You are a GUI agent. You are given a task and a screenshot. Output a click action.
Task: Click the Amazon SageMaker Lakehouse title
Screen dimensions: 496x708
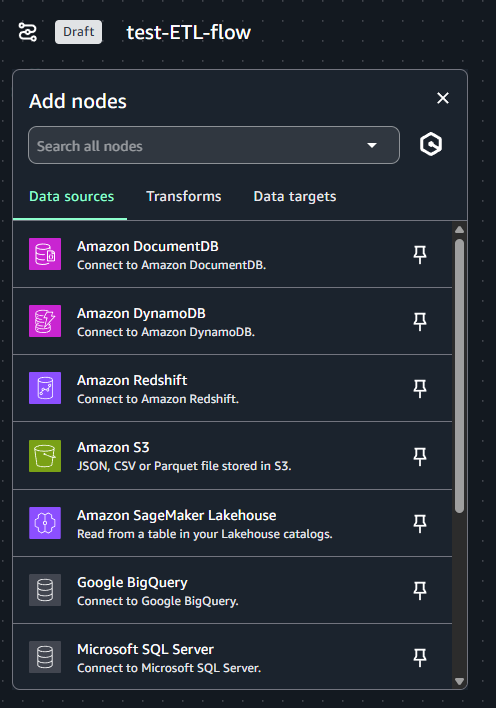[x=177, y=515]
